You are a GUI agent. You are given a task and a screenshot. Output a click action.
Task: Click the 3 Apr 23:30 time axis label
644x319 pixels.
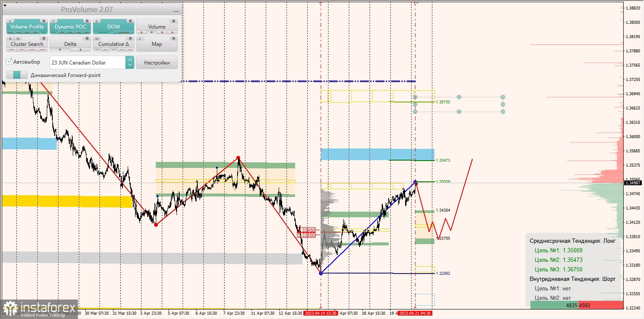click(x=150, y=313)
